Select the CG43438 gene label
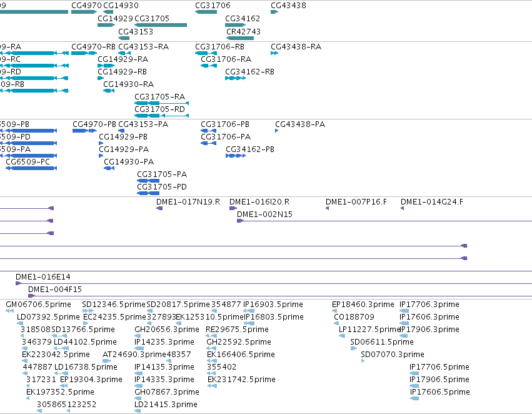The height and width of the screenshot is (414, 532). 288,6
